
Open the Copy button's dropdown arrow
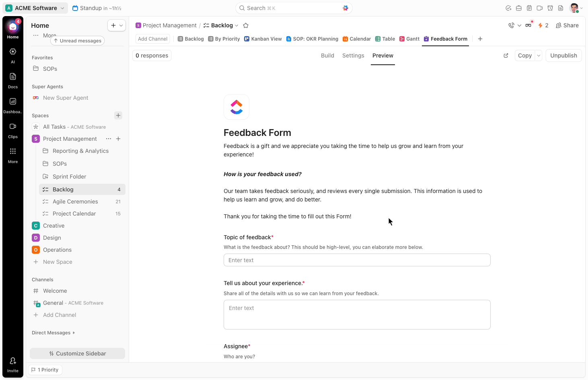click(x=539, y=55)
